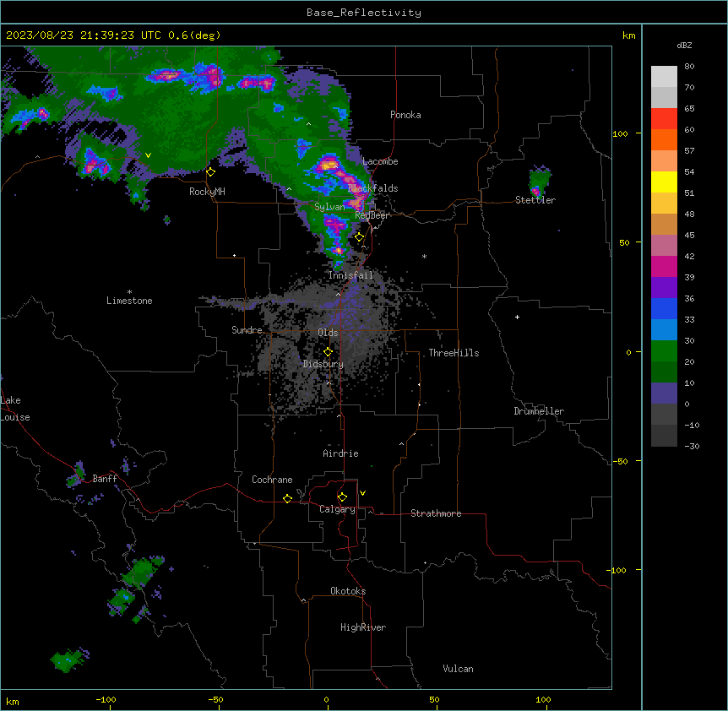Click the Lake Louise label
728x711 pixels.
coord(15,409)
